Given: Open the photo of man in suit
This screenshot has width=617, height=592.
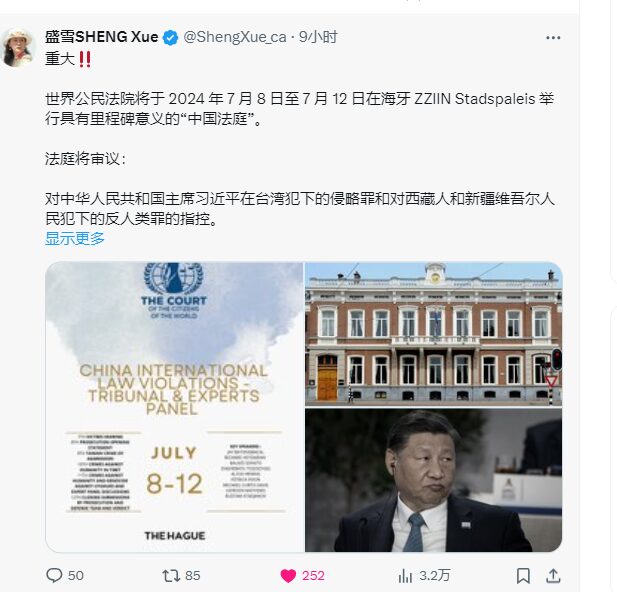Looking at the screenshot, I should point(433,480).
